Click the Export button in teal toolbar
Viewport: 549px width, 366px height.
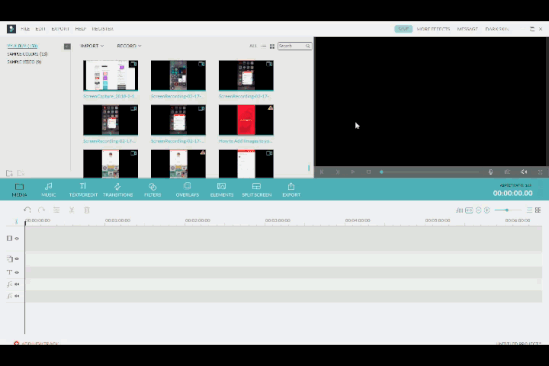291,190
